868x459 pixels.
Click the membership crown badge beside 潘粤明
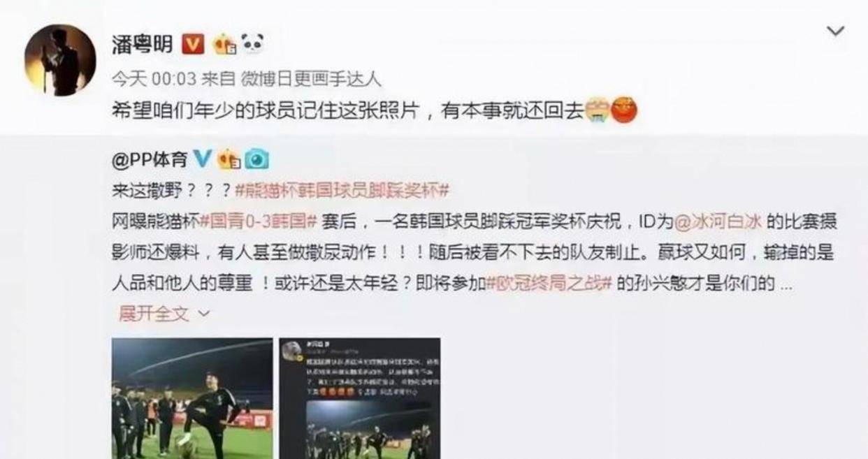(x=226, y=45)
